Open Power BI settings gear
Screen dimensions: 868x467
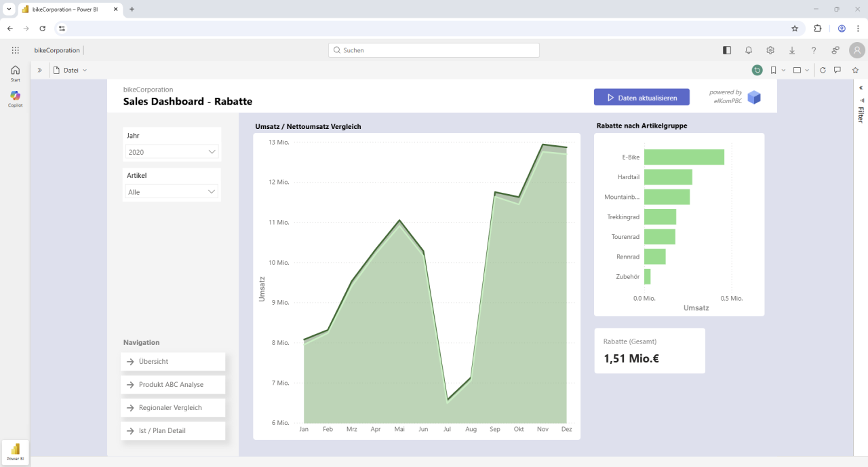click(x=770, y=50)
